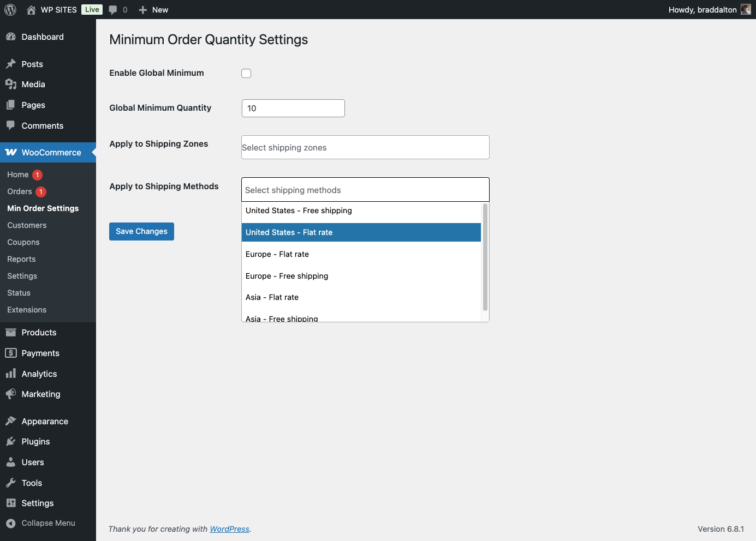756x541 pixels.
Task: Enable the Global Minimum checkbox
Action: [x=246, y=74]
